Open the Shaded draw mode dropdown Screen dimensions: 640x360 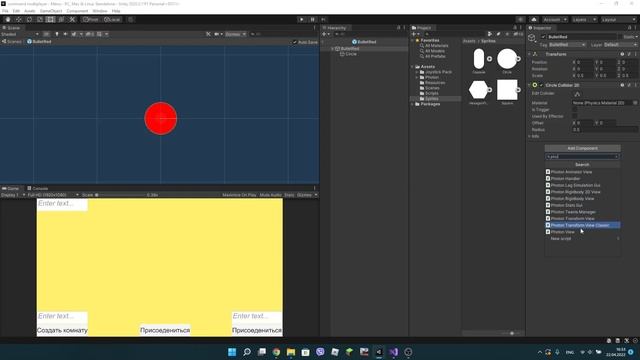20,34
